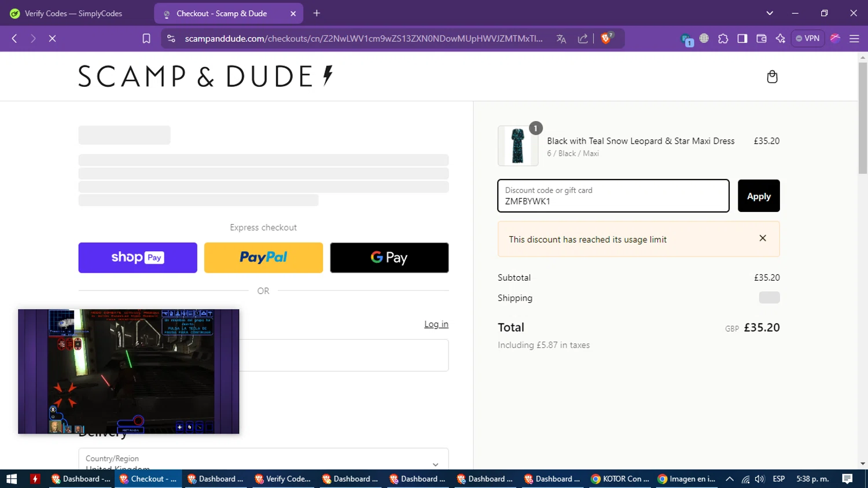Open Imagen en i... Chrome taskbar window
Viewport: 868px width, 488px height.
pos(687,479)
